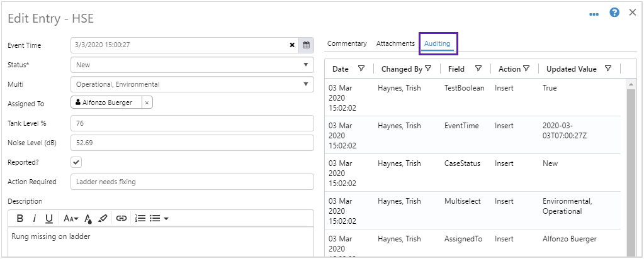The width and height of the screenshot is (644, 259).
Task: Click the clear formatting eraser icon
Action: [x=103, y=218]
